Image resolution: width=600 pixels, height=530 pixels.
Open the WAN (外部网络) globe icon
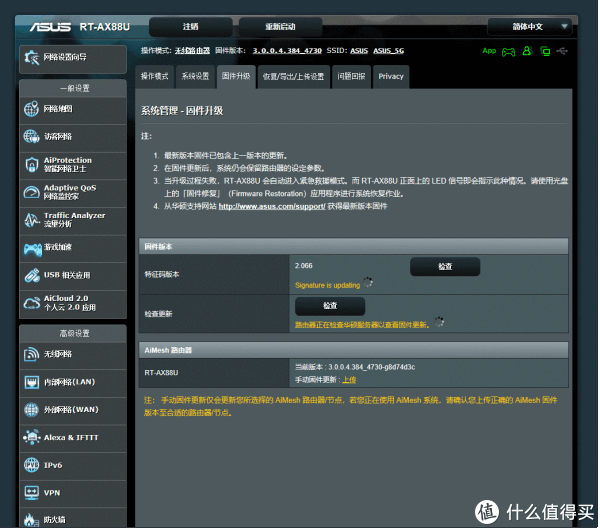pos(31,410)
